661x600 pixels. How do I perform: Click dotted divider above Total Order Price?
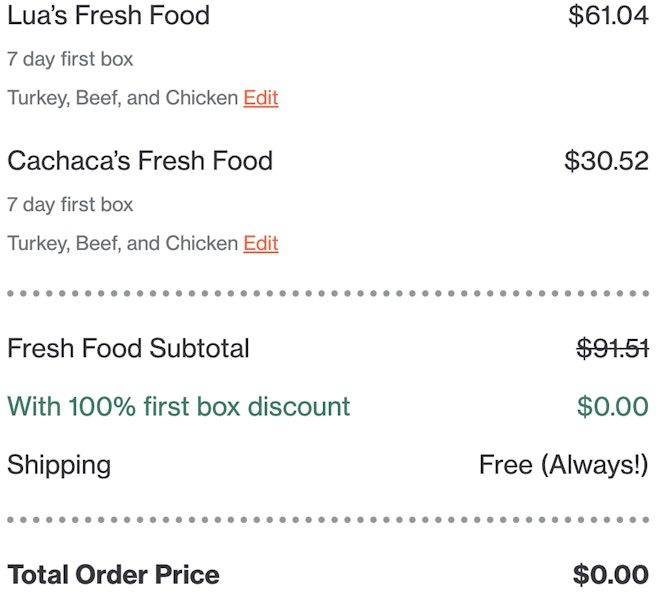tap(328, 520)
